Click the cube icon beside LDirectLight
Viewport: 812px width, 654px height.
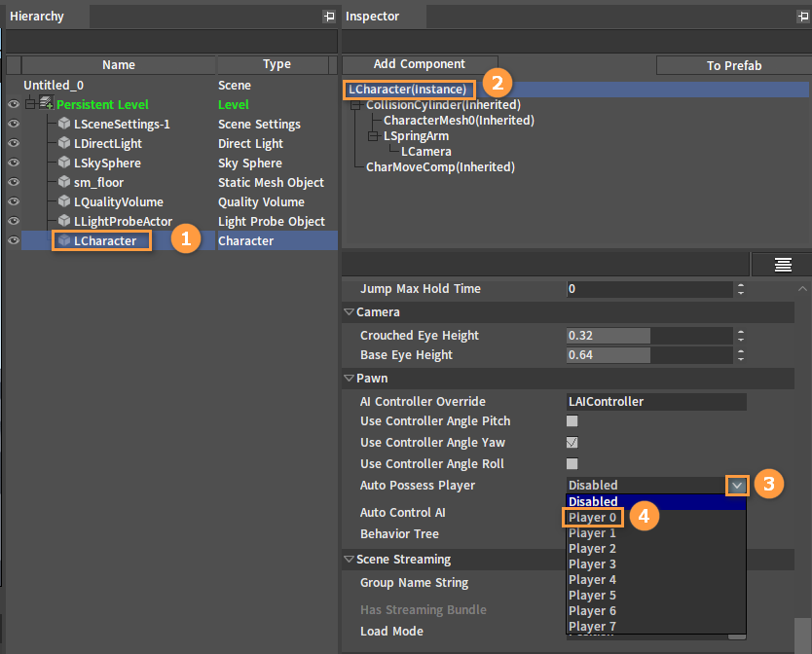[64, 143]
